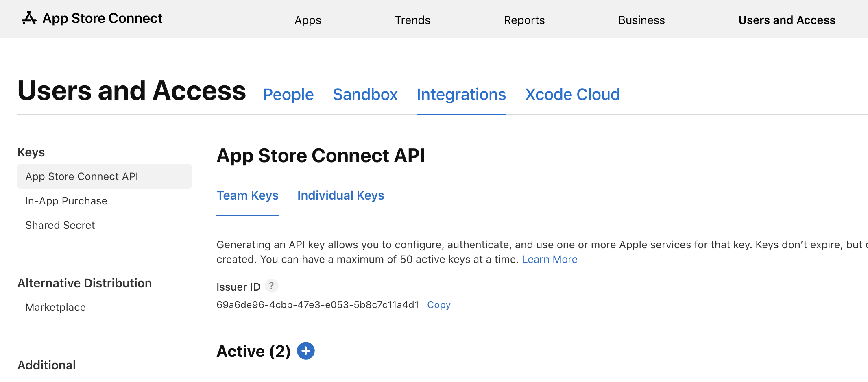Go to Trends in top navigation
Viewport: 868px width, 382px height.
[x=412, y=20]
